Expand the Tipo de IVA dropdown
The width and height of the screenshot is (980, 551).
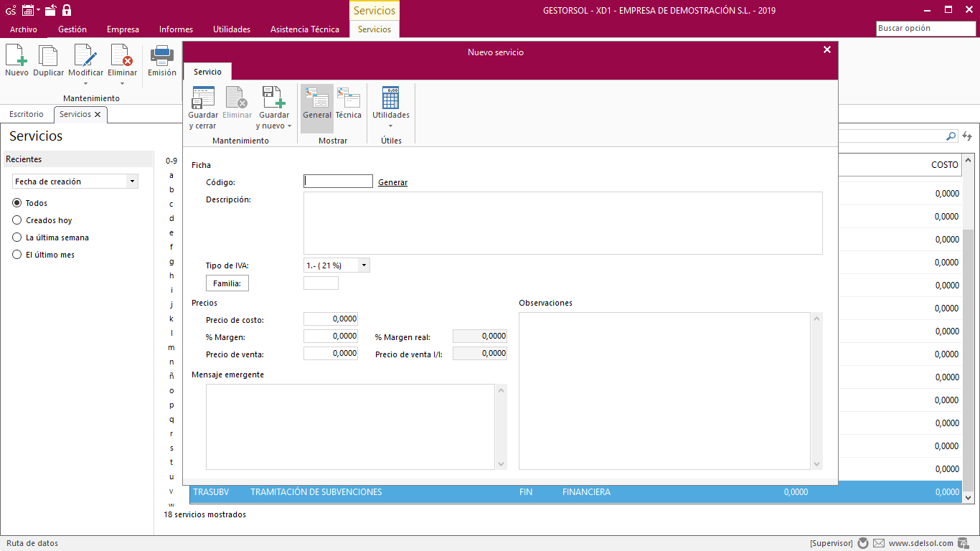tap(364, 265)
